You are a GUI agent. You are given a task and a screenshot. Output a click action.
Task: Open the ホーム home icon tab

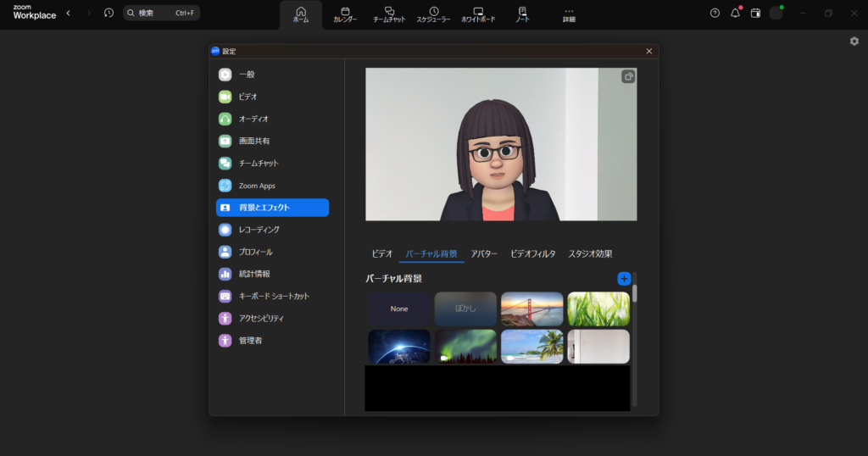point(301,14)
